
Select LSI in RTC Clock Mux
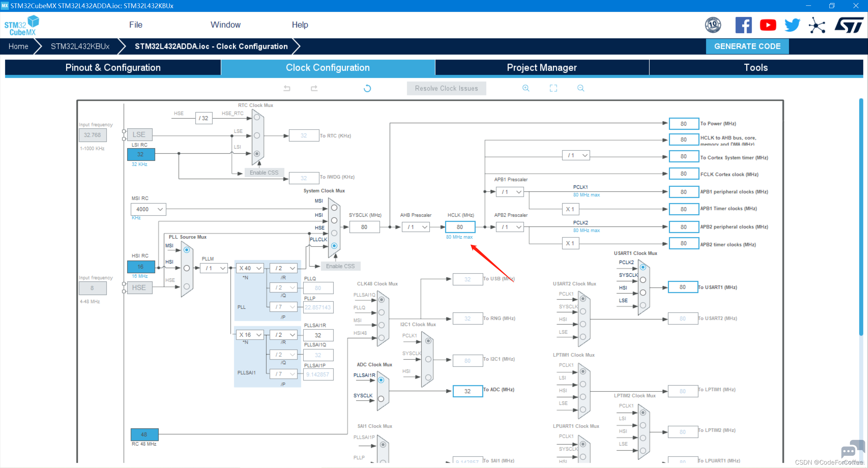pos(257,154)
